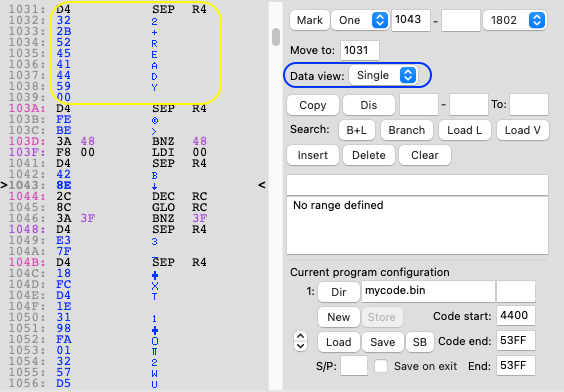Image resolution: width=564 pixels, height=392 pixels.
Task: Click the Insert button
Action: click(313, 155)
